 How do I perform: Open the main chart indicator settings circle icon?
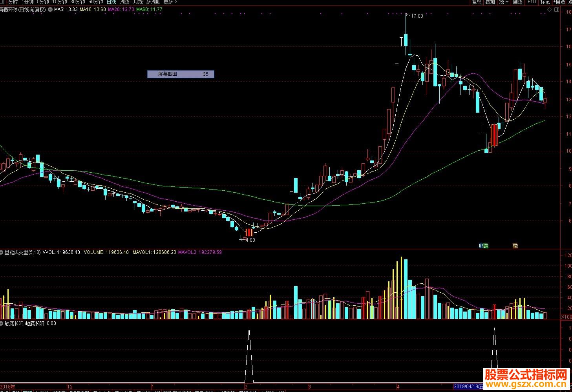coord(50,9)
